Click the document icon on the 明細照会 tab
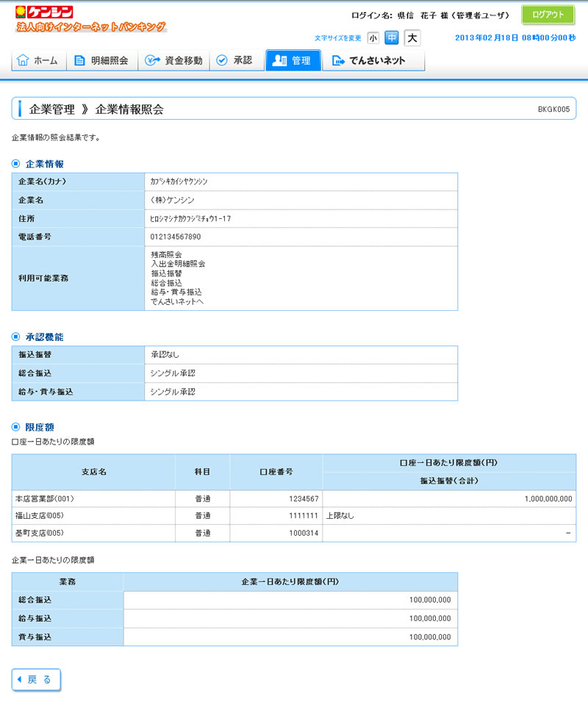 pos(80,60)
